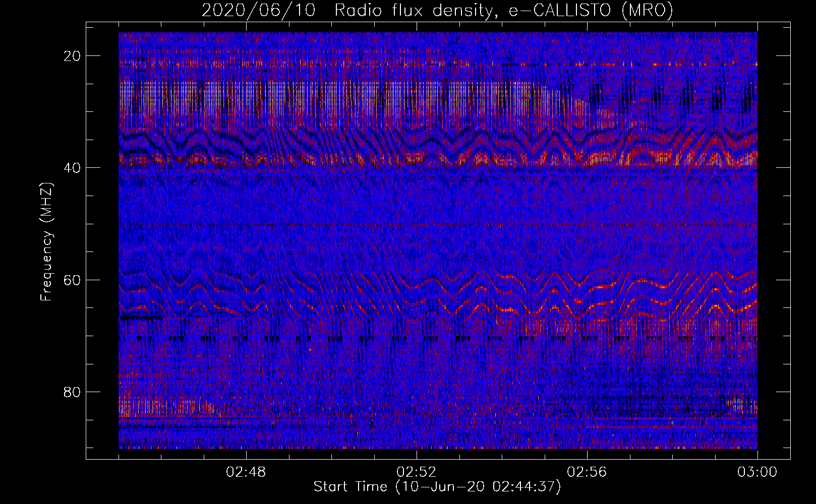Image resolution: width=816 pixels, height=504 pixels.
Task: Click the 40 frequency tick label
Action: pyautogui.click(x=73, y=168)
